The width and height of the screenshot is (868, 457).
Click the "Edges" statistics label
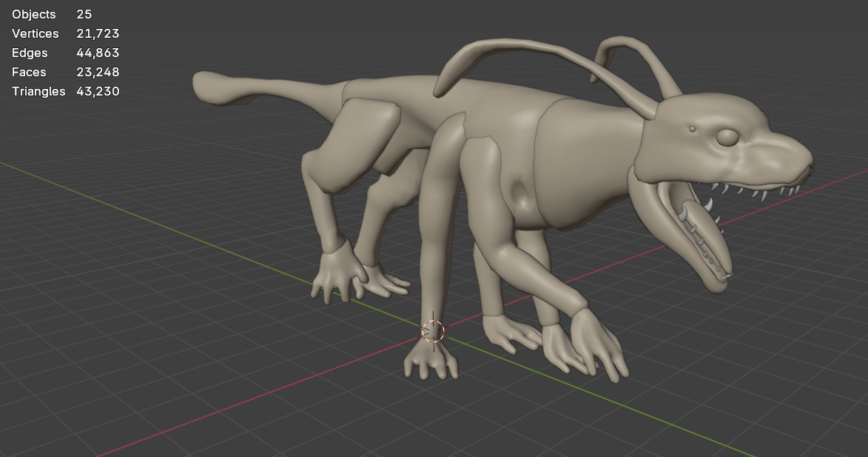pyautogui.click(x=30, y=53)
